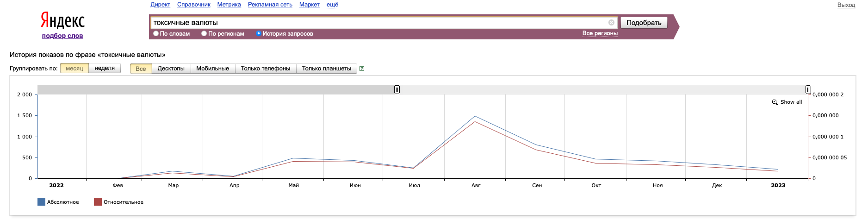Toggle the red Относительное legend swatch
Viewport: 868px width, 220px height.
pyautogui.click(x=98, y=202)
